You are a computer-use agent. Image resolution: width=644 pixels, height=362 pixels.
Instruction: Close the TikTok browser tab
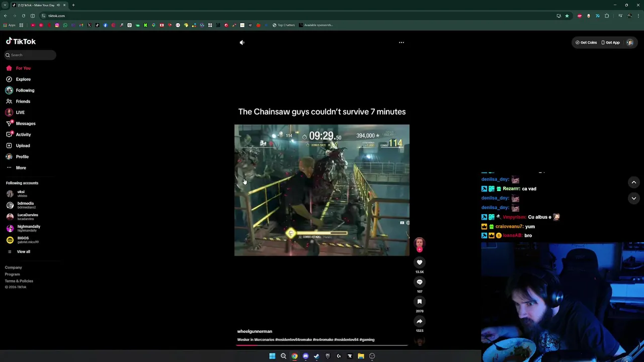point(64,5)
